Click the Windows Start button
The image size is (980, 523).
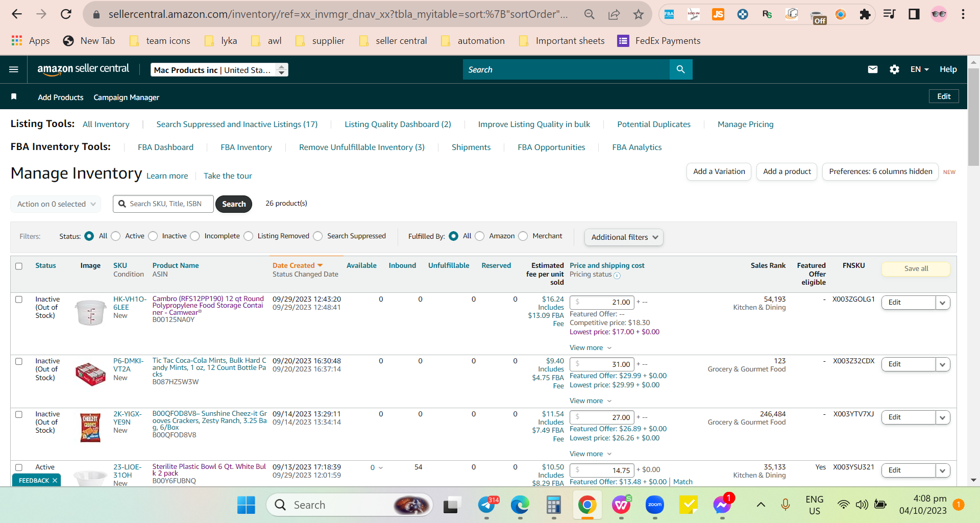click(x=246, y=505)
